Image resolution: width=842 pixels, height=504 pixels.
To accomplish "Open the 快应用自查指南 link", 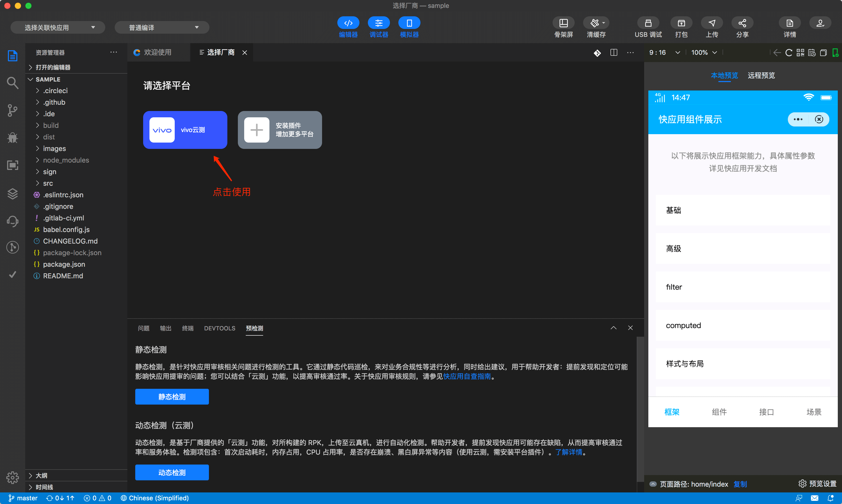I will click(467, 376).
